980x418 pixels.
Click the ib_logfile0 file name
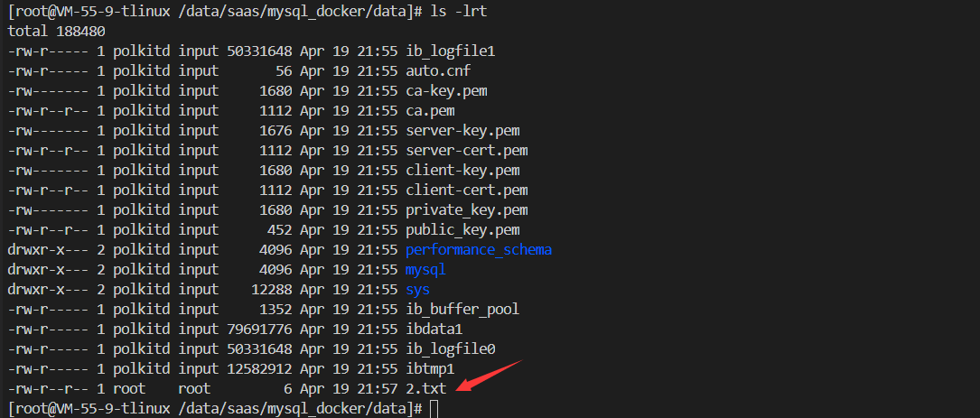point(450,349)
